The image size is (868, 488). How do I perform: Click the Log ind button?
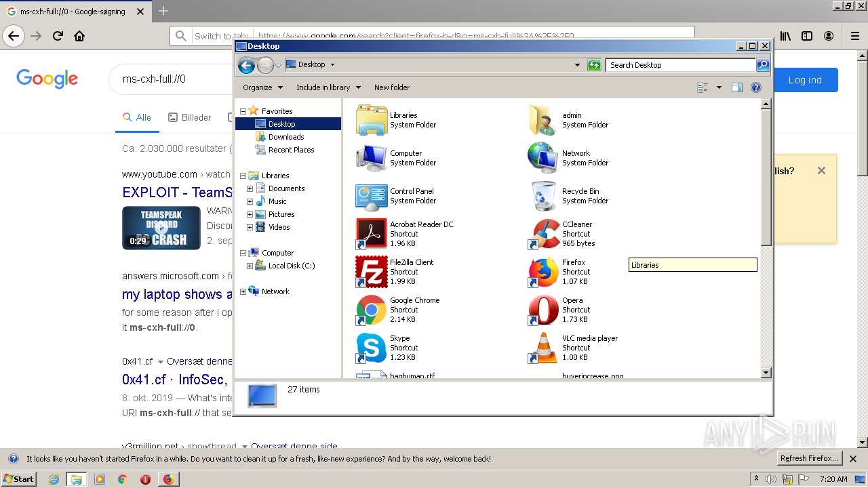[805, 80]
